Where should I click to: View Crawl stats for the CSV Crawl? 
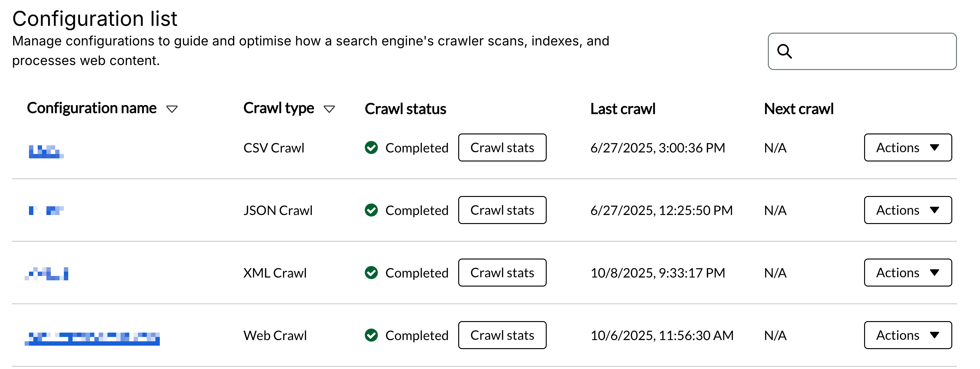click(502, 147)
